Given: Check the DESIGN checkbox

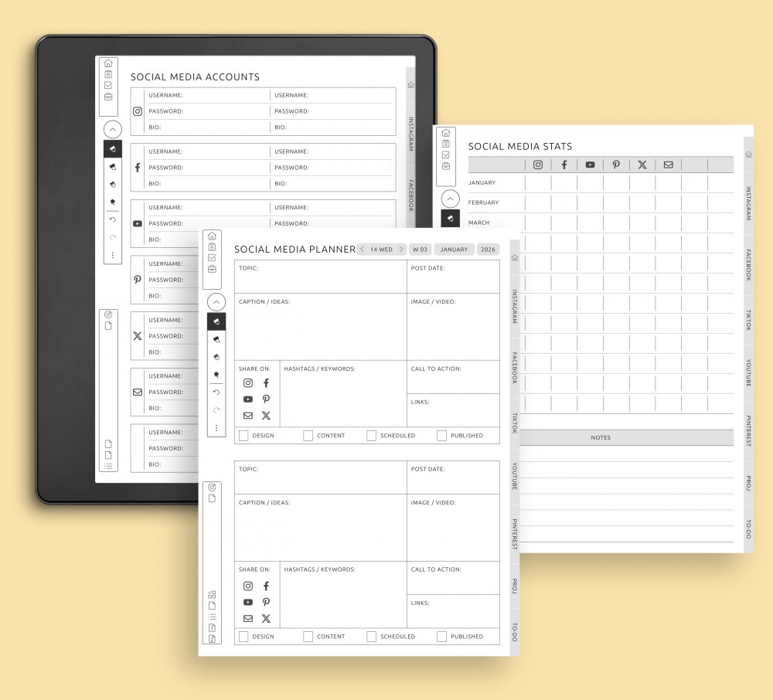Looking at the screenshot, I should click(x=243, y=435).
